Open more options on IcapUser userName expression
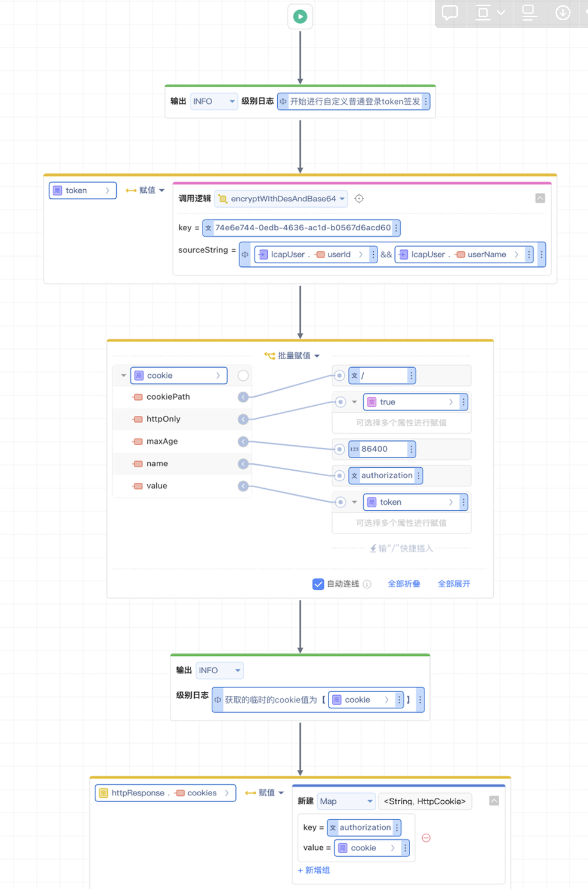588x895 pixels. (x=529, y=254)
